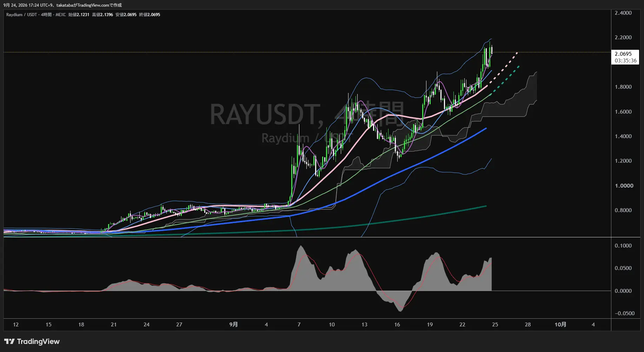Viewport: 644px width, 352px height.
Task: Click the 1.6000 price axis label
Action: point(623,112)
